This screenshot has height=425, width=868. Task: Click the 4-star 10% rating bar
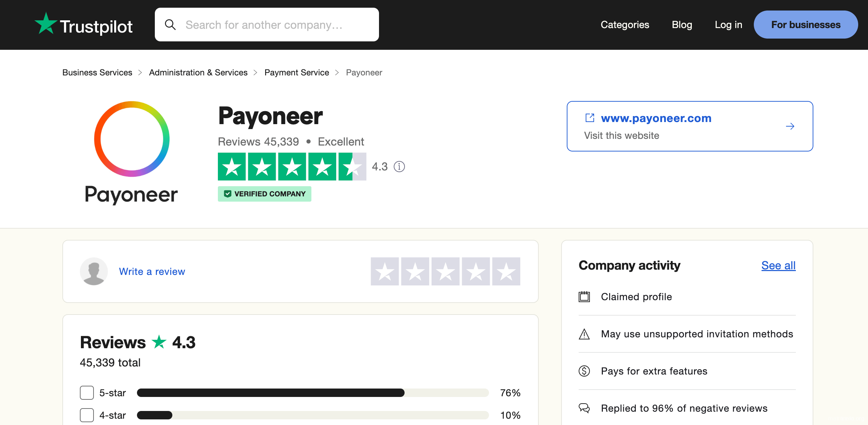pos(312,415)
